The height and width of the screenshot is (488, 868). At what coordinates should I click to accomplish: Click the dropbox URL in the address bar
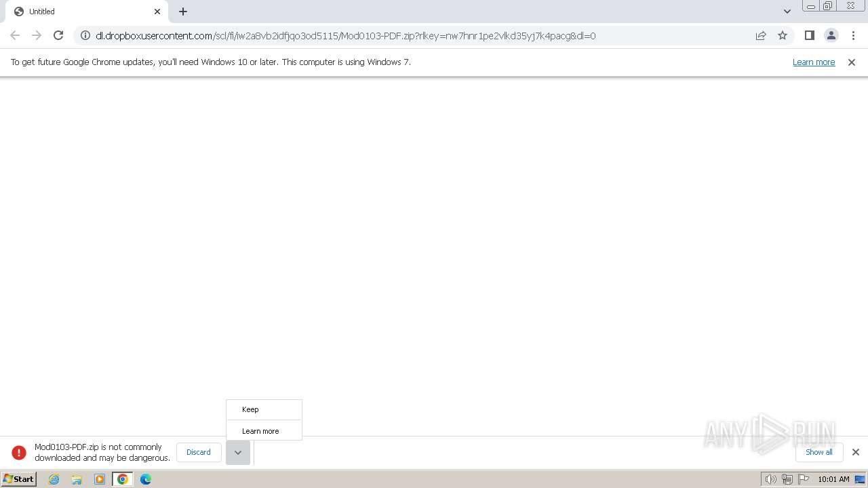coord(346,35)
